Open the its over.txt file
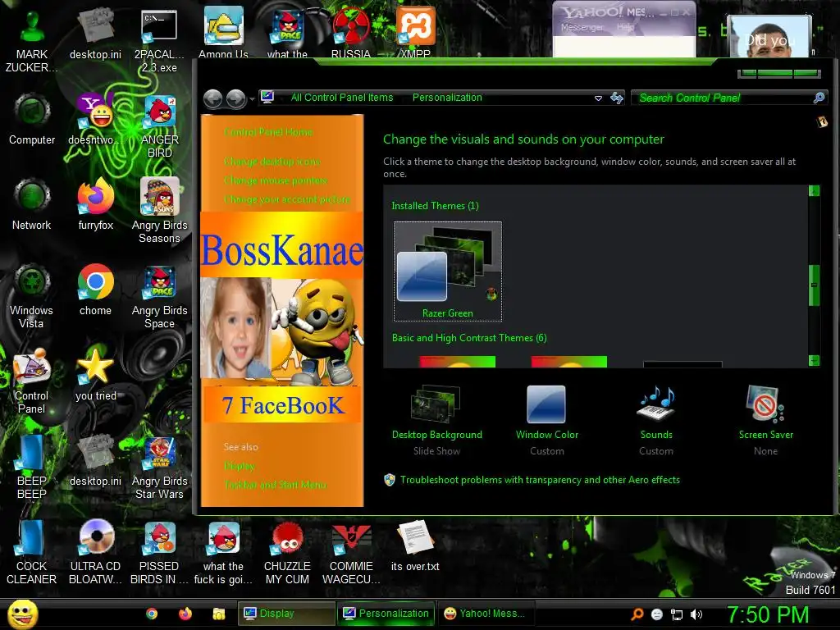The height and width of the screenshot is (630, 840). 415,545
